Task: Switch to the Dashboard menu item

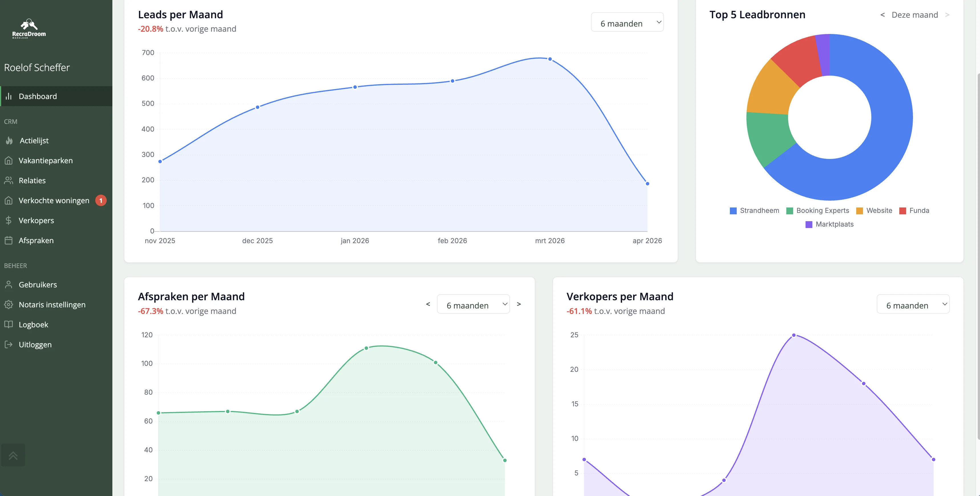Action: coord(38,96)
